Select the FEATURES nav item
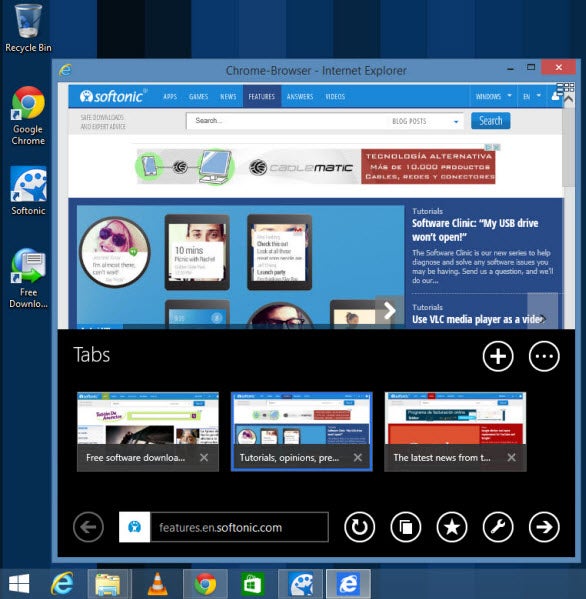The height and width of the screenshot is (599, 586). [262, 97]
